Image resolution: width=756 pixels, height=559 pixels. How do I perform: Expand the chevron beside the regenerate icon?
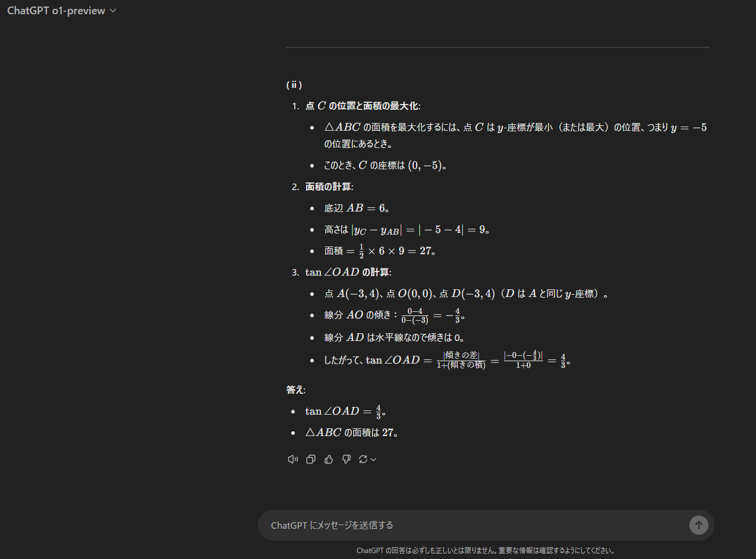(x=373, y=459)
